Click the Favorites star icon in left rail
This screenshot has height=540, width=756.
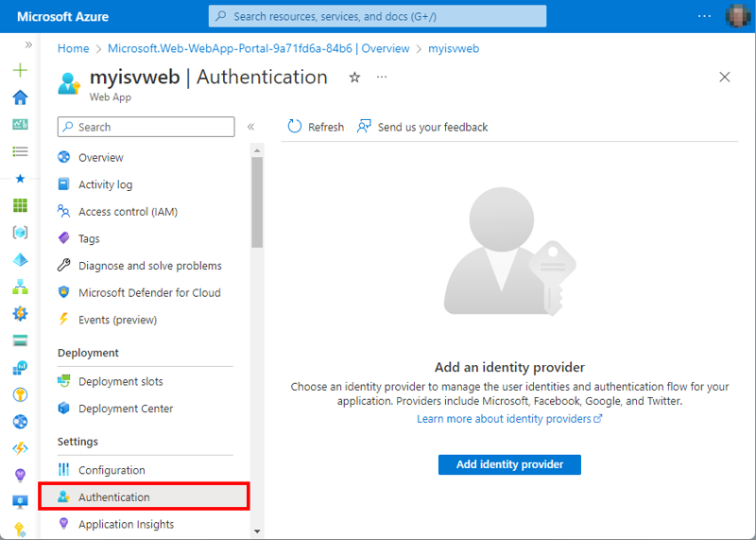point(20,179)
